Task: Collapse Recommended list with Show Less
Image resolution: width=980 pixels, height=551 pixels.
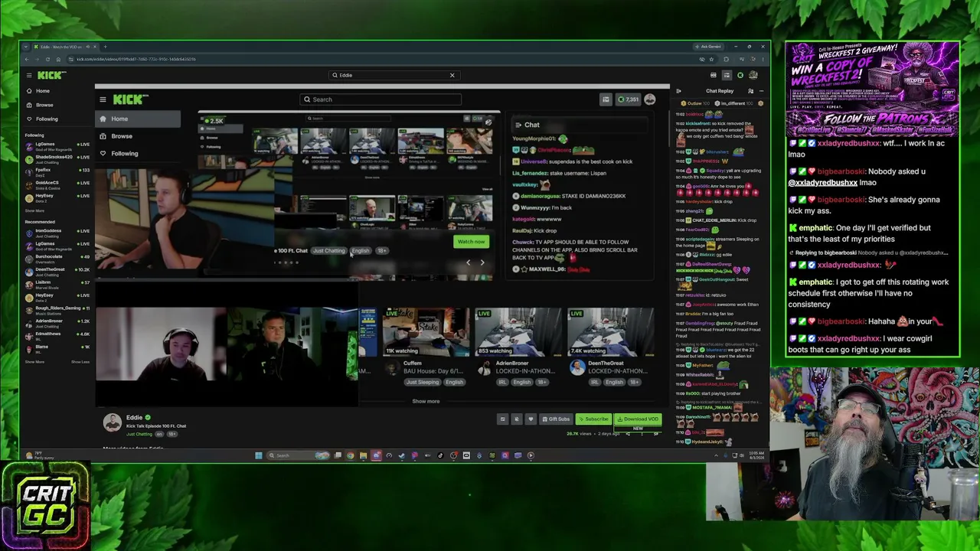Action: click(80, 362)
